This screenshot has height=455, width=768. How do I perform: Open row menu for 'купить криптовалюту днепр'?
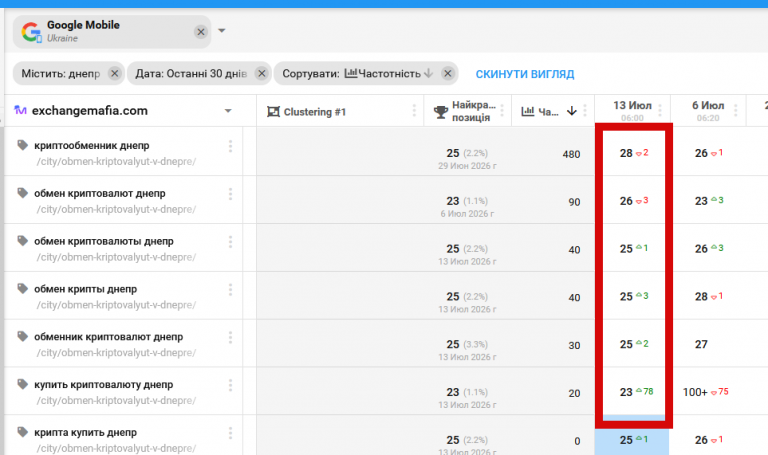tap(230, 385)
